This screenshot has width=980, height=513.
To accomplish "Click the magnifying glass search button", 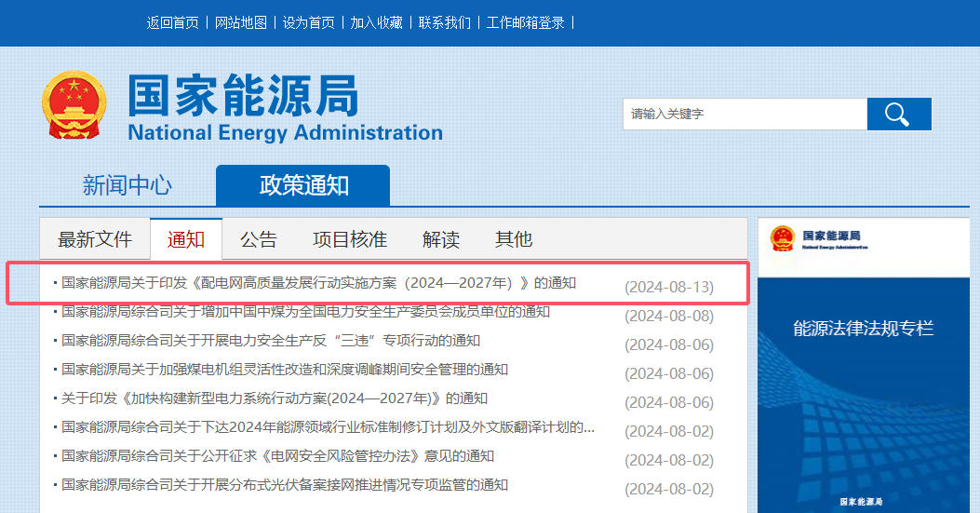I will pyautogui.click(x=898, y=114).
